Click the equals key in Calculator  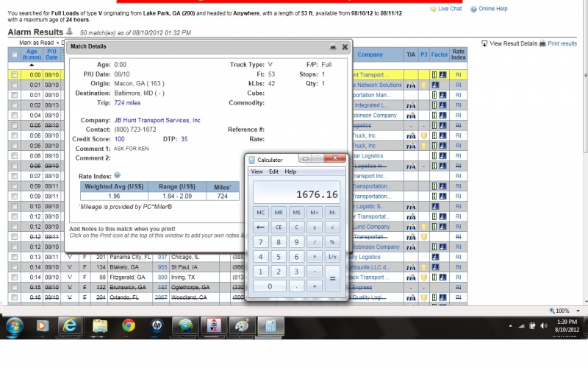pos(332,279)
